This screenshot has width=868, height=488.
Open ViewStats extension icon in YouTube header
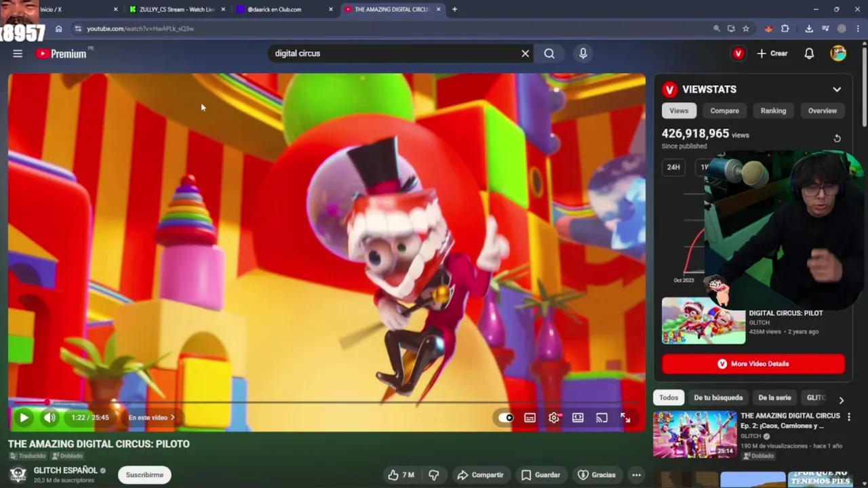point(738,54)
